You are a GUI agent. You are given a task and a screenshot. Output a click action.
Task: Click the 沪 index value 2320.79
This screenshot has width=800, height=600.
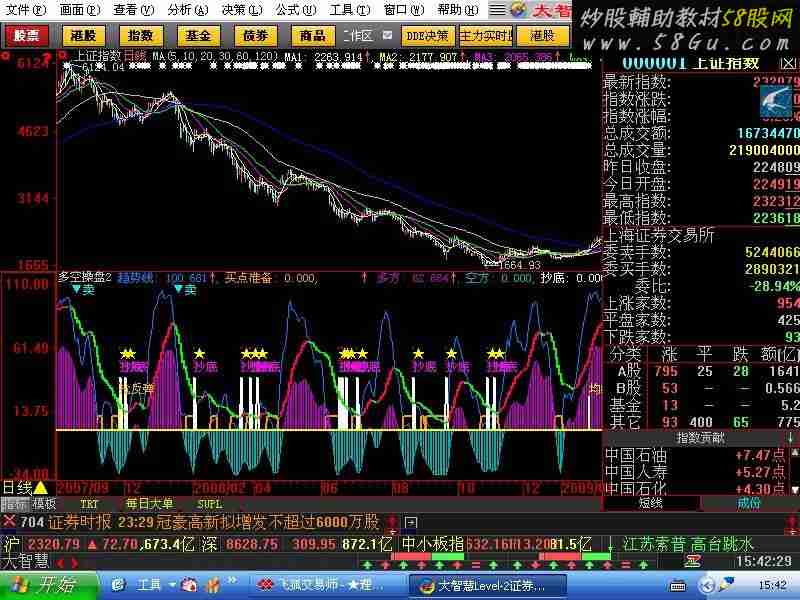(x=54, y=544)
